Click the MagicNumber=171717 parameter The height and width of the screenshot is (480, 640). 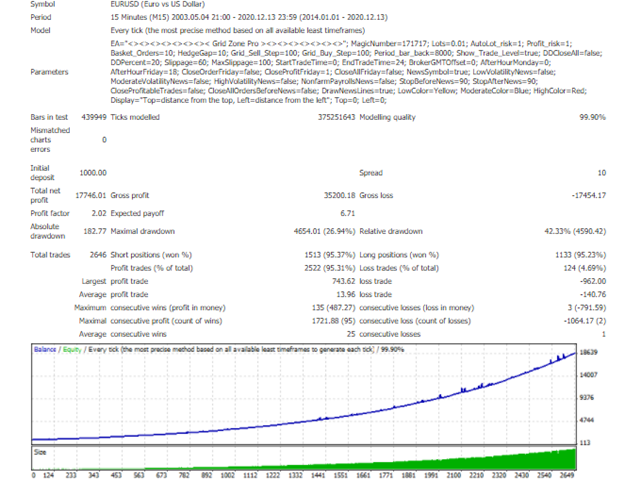click(x=389, y=43)
